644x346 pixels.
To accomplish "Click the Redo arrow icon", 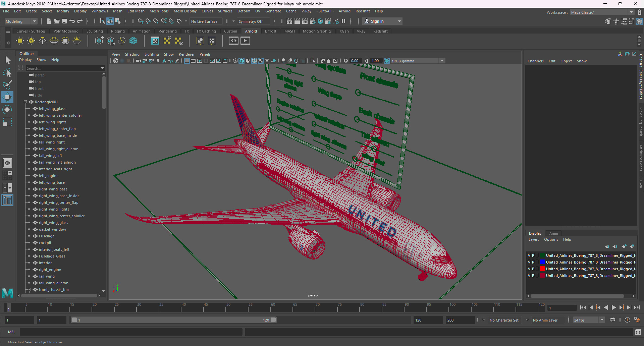I will (x=80, y=21).
